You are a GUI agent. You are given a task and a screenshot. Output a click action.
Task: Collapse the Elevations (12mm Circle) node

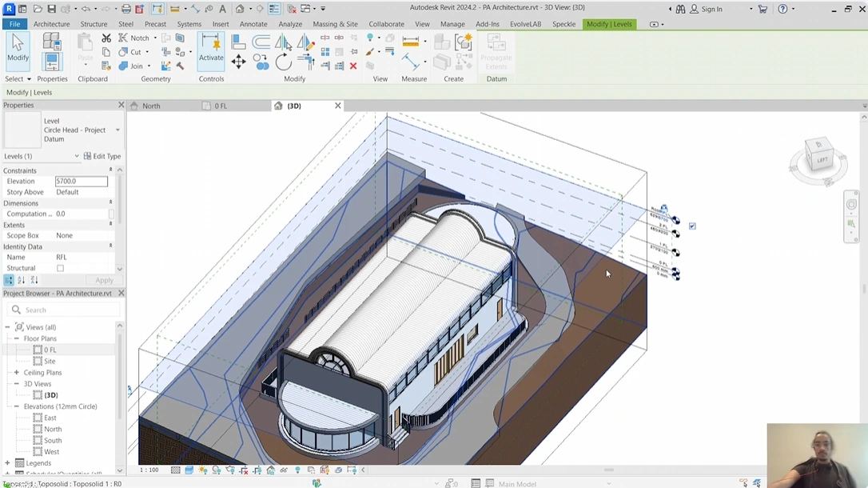coord(16,406)
